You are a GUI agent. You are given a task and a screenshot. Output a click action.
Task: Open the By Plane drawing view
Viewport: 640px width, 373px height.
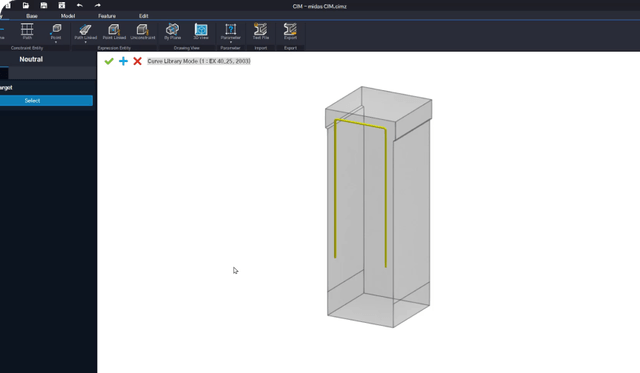pyautogui.click(x=172, y=31)
